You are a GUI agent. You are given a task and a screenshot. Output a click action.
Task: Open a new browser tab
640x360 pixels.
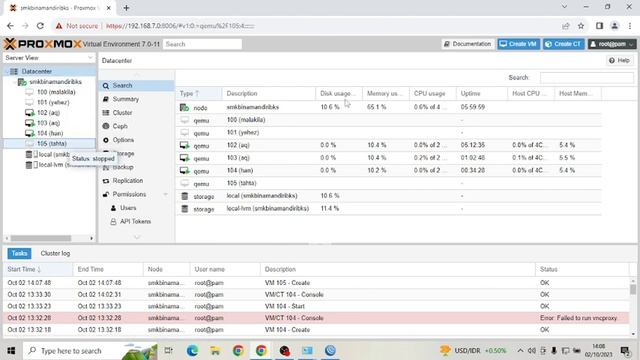click(x=126, y=8)
